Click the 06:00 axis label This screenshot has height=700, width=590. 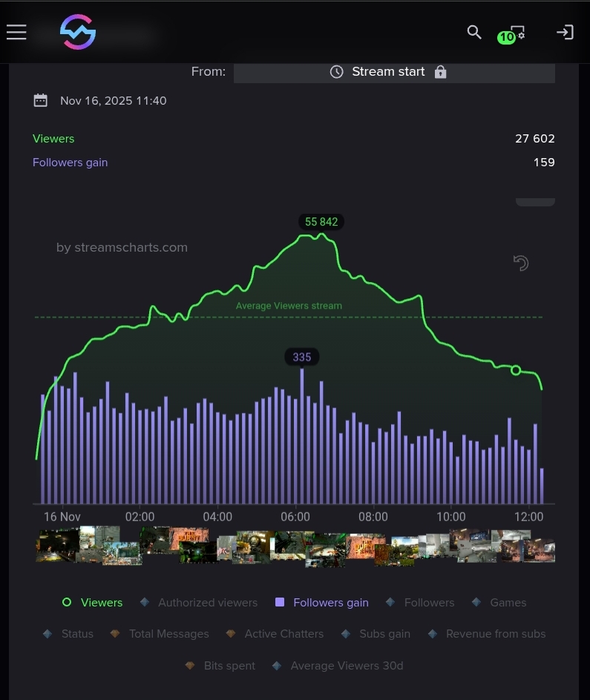pos(295,517)
